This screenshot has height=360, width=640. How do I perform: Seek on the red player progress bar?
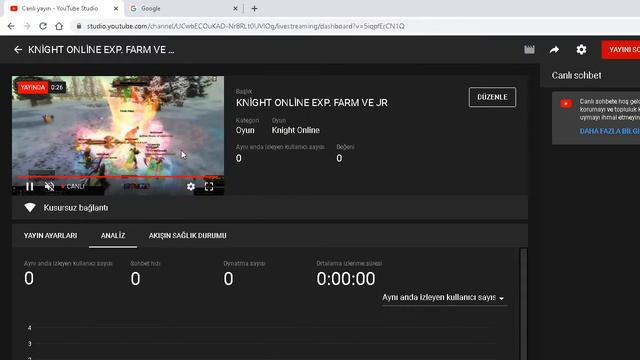click(x=118, y=177)
